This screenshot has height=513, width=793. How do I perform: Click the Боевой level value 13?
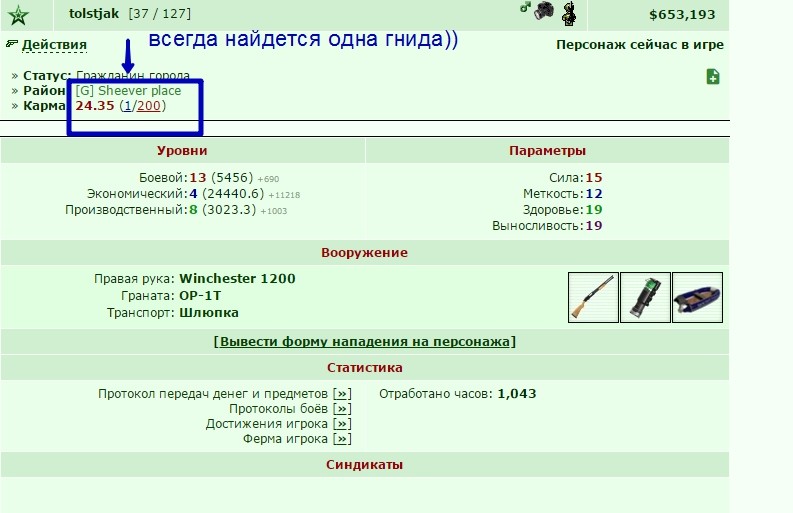point(198,178)
